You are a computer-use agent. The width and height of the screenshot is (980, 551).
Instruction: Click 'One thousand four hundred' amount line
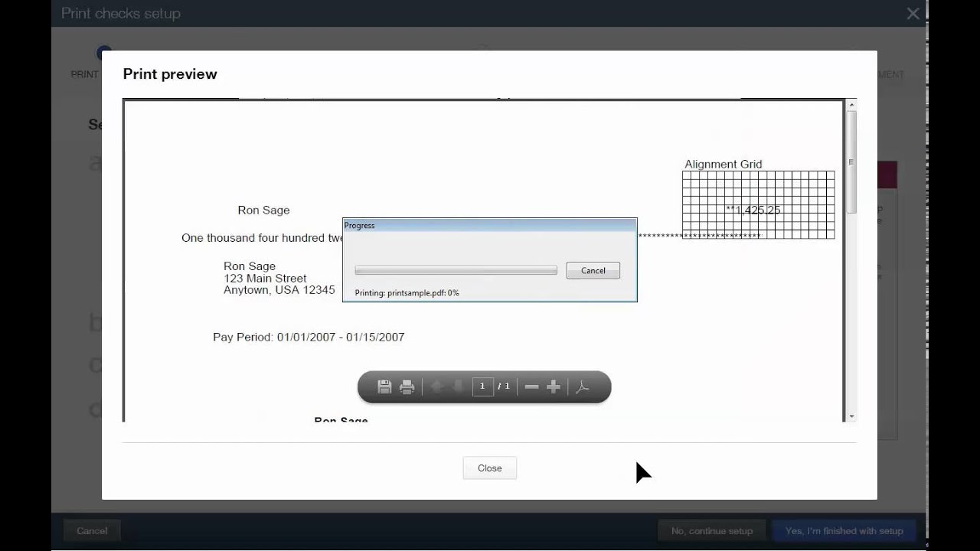click(262, 238)
